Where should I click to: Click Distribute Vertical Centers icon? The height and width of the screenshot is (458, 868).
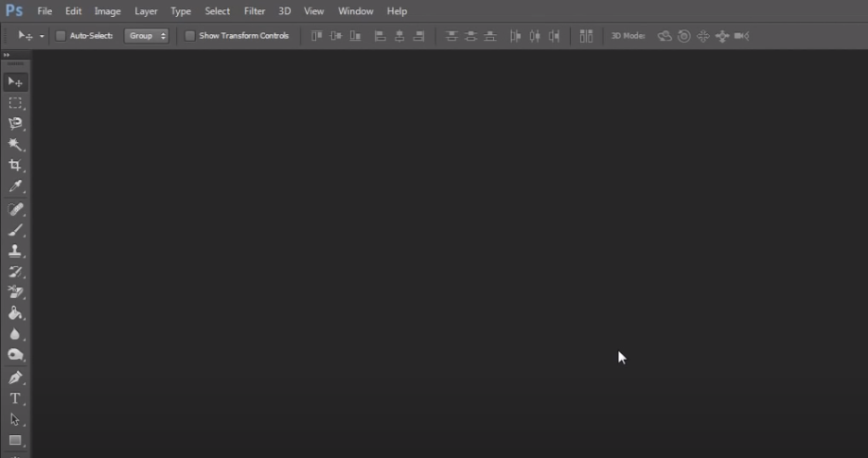pyautogui.click(x=471, y=36)
